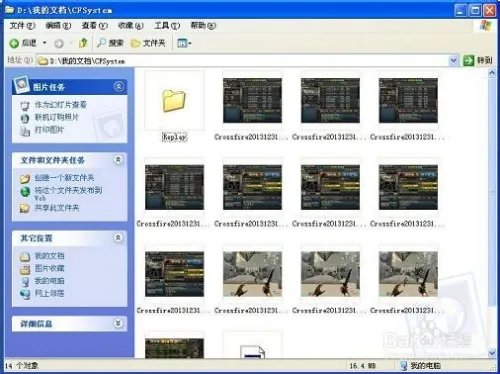Select first Crossfire20131231 screenshot thumbnail
This screenshot has width=500, height=374.
252,100
